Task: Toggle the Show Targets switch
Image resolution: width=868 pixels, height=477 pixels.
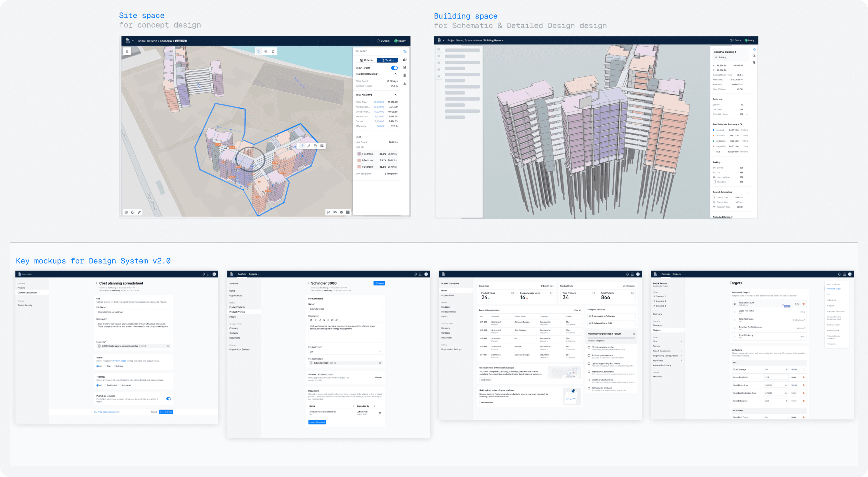Action: click(x=394, y=68)
